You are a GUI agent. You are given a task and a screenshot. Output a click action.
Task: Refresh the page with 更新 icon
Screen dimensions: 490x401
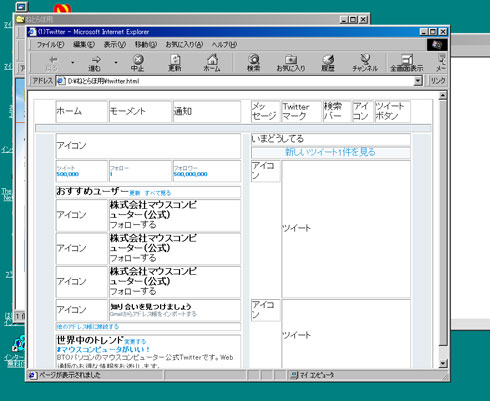pos(175,63)
